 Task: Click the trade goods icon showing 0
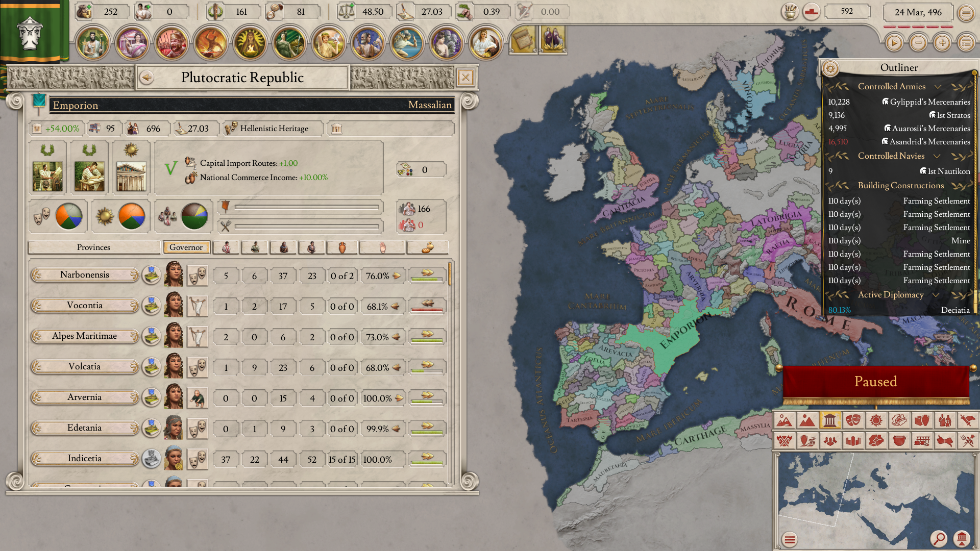[405, 170]
